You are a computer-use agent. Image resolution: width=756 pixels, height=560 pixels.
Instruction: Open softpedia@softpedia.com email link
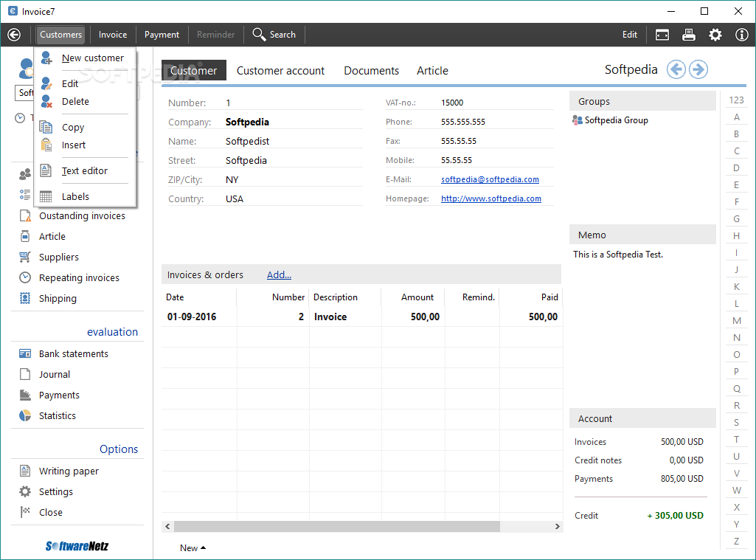(490, 179)
